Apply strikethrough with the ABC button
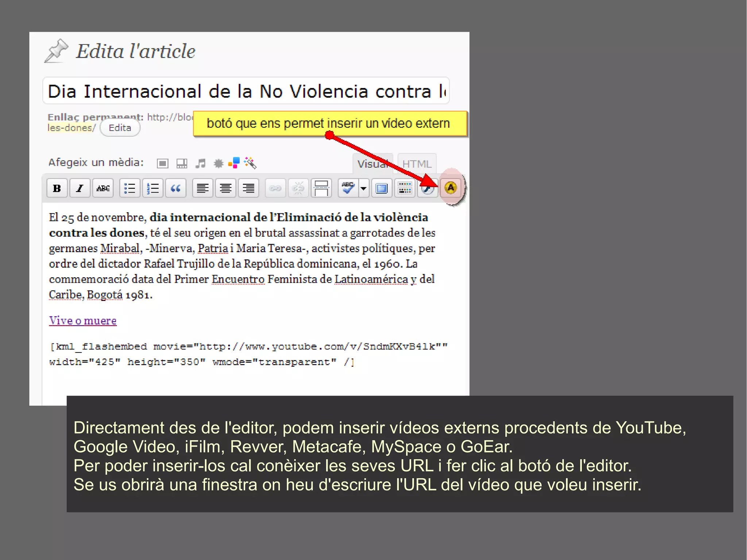 (103, 188)
